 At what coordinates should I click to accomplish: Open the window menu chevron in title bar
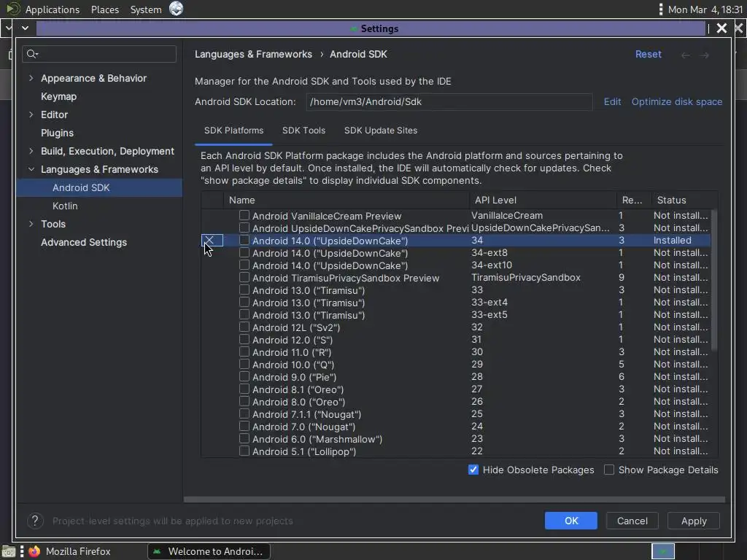(x=26, y=28)
